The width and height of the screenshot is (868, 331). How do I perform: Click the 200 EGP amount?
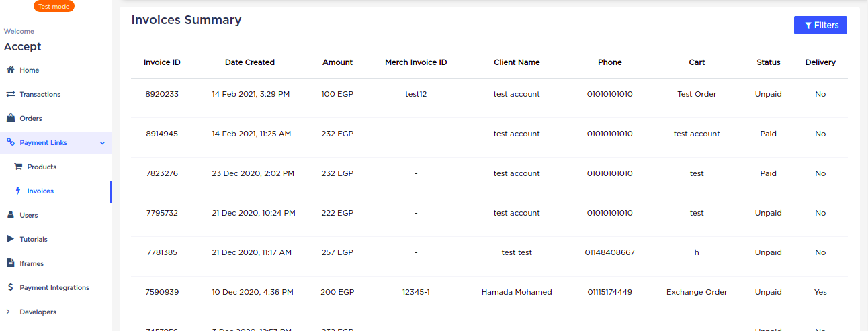(x=337, y=292)
